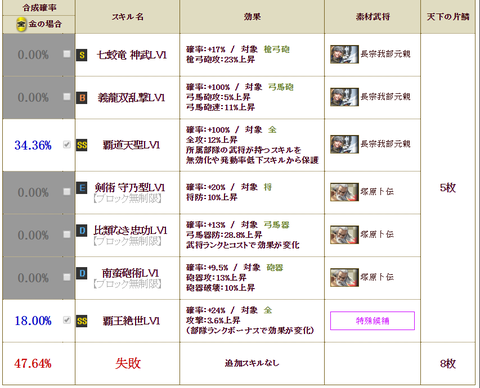Click the スキル名 column header
Screen dimensions: 480x388
128,17
